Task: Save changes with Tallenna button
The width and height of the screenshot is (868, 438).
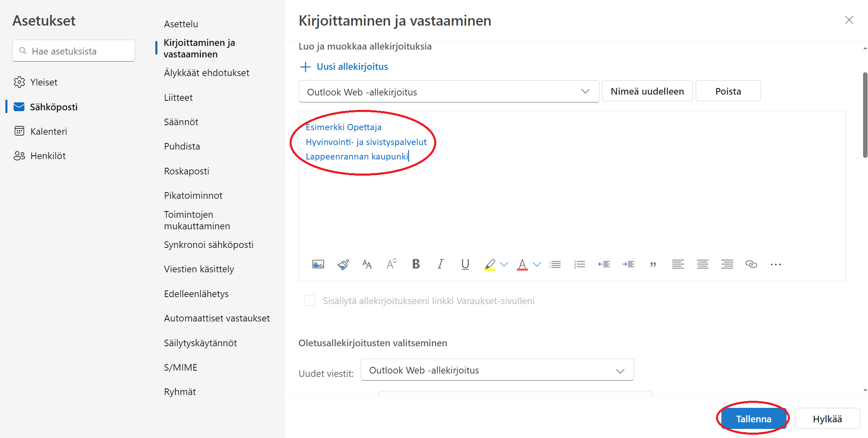Action: click(754, 419)
